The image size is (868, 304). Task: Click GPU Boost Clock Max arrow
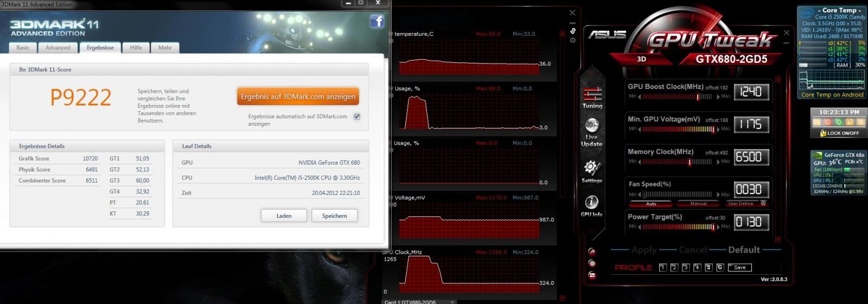click(718, 97)
